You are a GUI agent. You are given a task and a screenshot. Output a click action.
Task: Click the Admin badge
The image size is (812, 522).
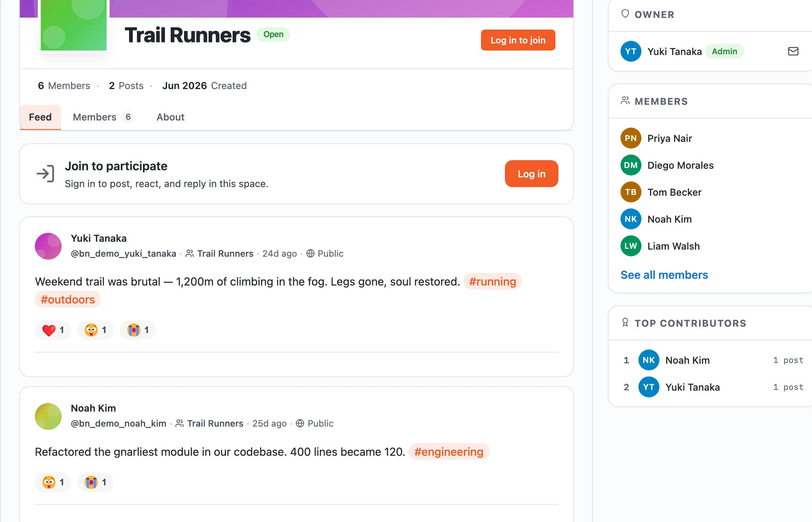coord(724,51)
